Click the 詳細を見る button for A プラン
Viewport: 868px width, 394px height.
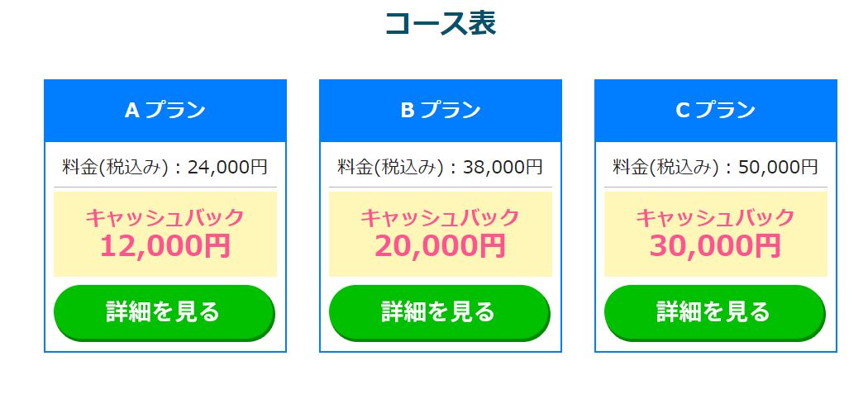click(x=164, y=311)
